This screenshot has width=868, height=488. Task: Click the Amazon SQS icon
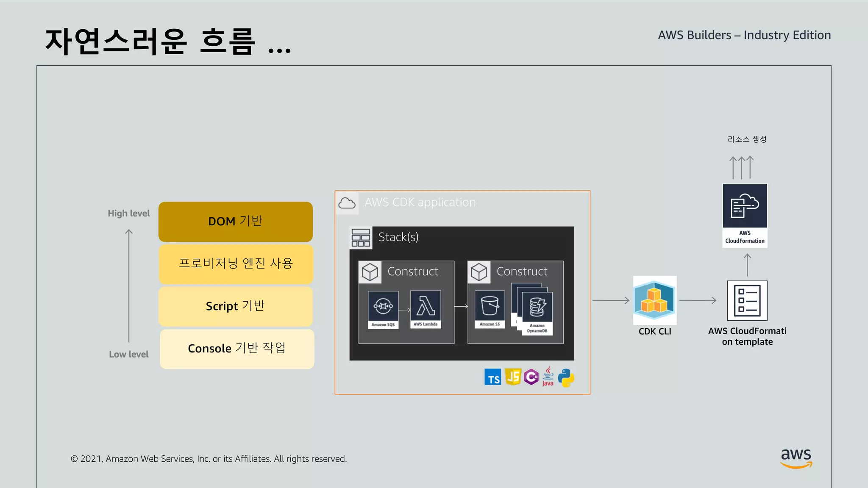click(383, 310)
